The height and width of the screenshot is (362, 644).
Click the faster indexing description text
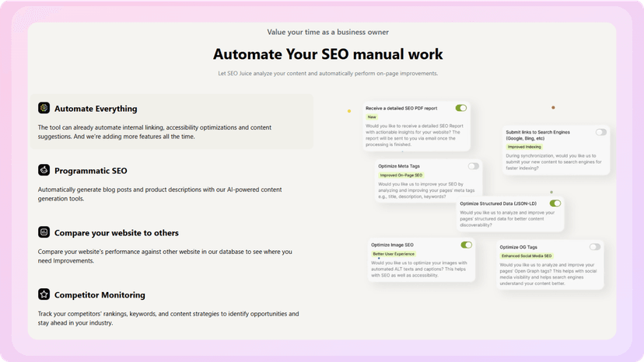(x=554, y=162)
